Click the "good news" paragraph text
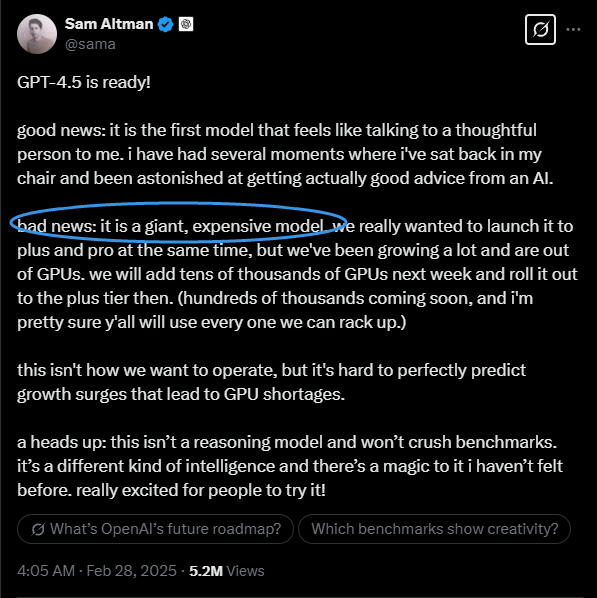Viewport: 597px width, 598px height. click(285, 154)
